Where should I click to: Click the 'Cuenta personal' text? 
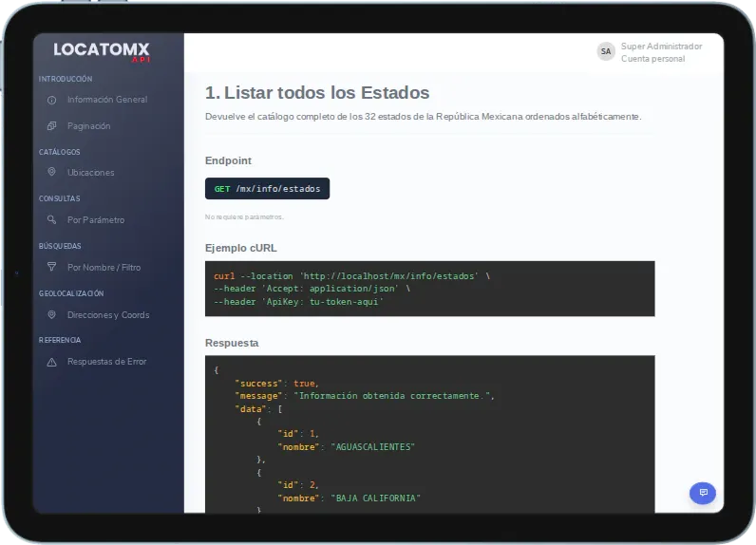point(652,59)
